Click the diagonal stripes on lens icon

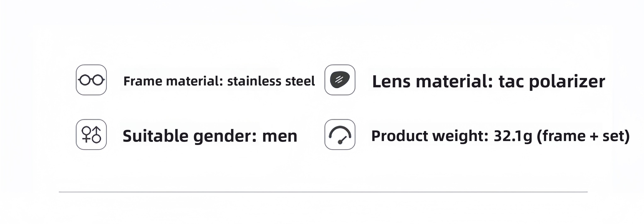tap(339, 80)
